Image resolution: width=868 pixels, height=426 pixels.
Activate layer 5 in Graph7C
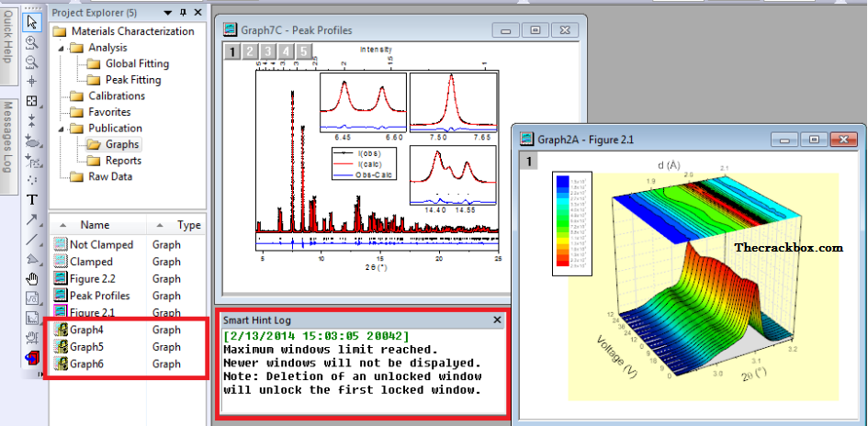304,52
